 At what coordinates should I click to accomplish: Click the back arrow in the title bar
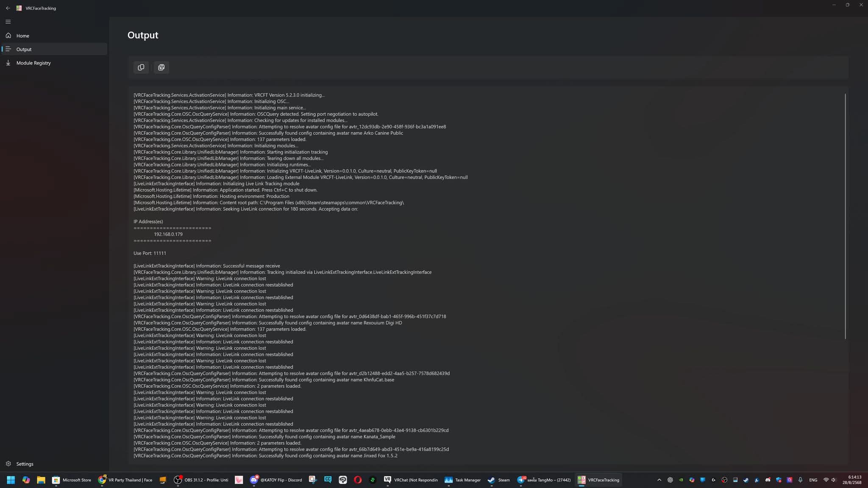pyautogui.click(x=8, y=8)
